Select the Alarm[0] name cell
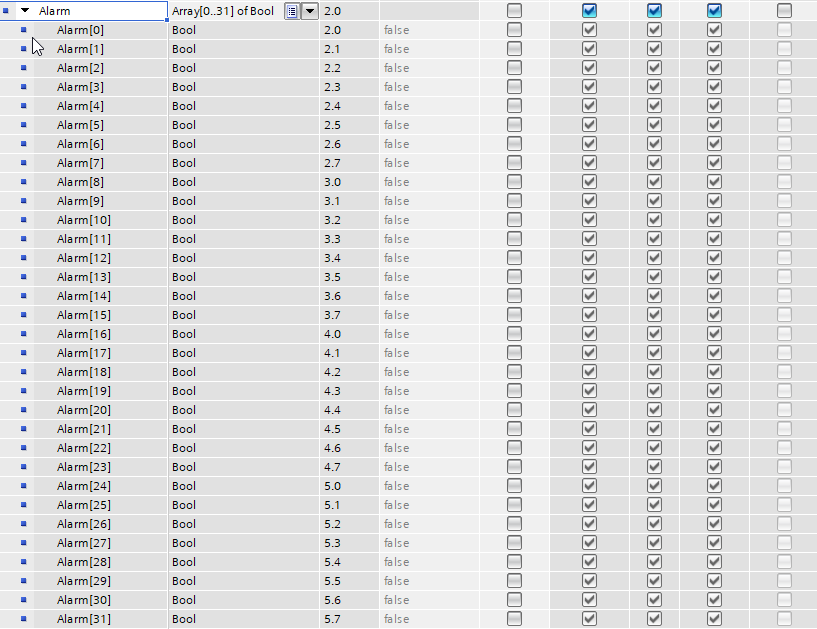 [x=101, y=30]
